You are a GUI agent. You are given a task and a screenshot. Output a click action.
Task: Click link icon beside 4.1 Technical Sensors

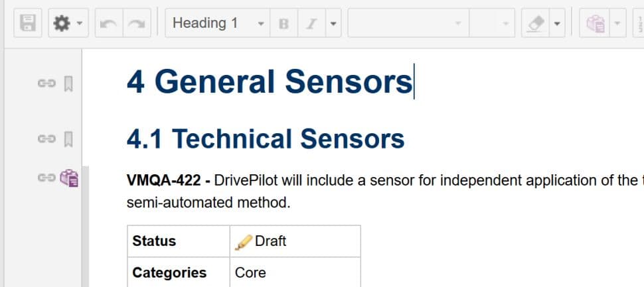[46, 139]
